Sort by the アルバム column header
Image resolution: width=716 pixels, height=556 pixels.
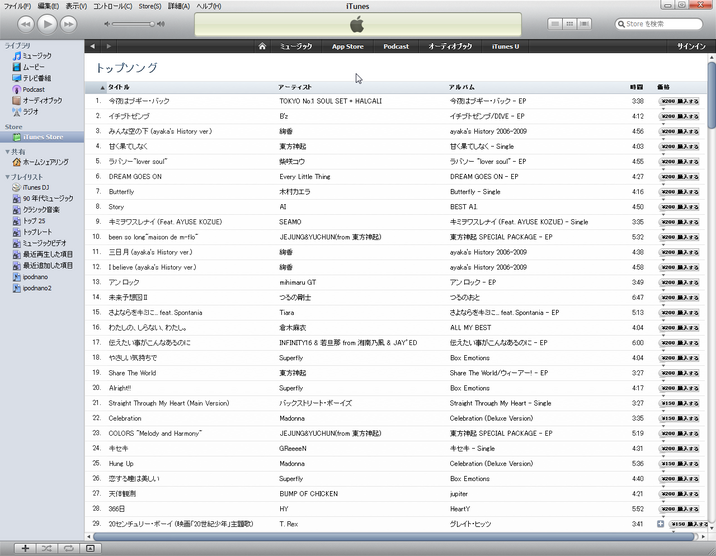point(462,87)
